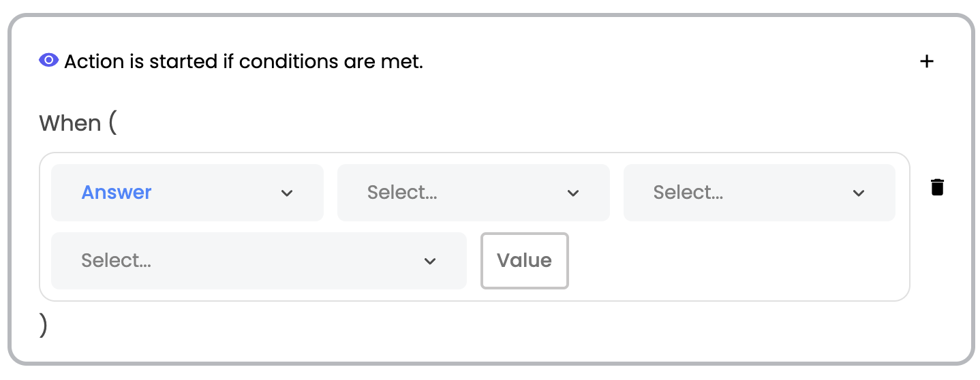This screenshot has height=380, width=980.
Task: Click the blue Answer text
Action: [117, 193]
